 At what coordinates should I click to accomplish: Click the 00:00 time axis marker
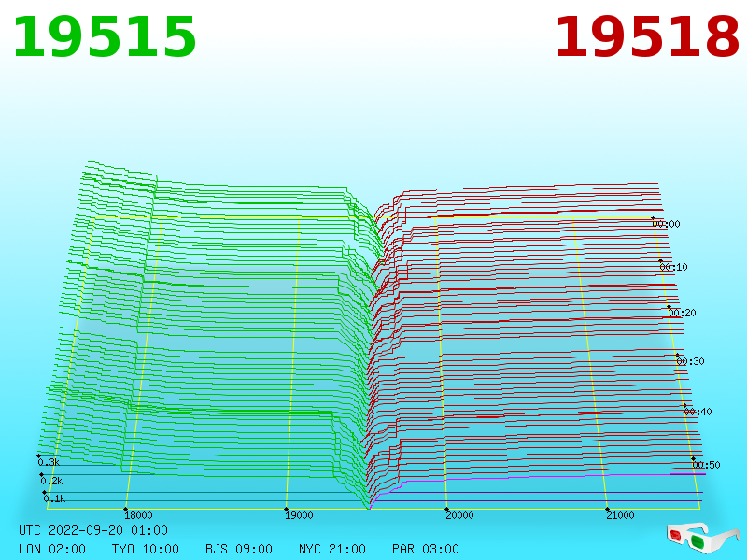pyautogui.click(x=666, y=224)
